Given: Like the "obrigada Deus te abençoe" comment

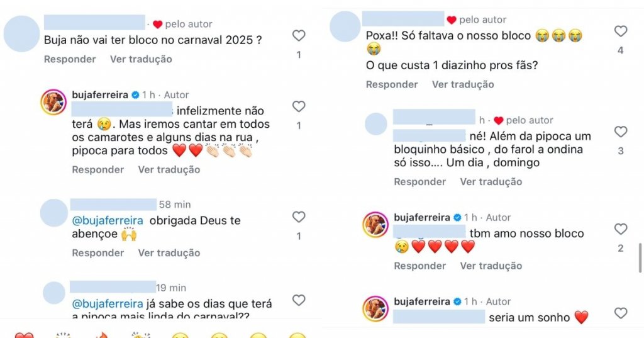Looking at the screenshot, I should coord(299,217).
